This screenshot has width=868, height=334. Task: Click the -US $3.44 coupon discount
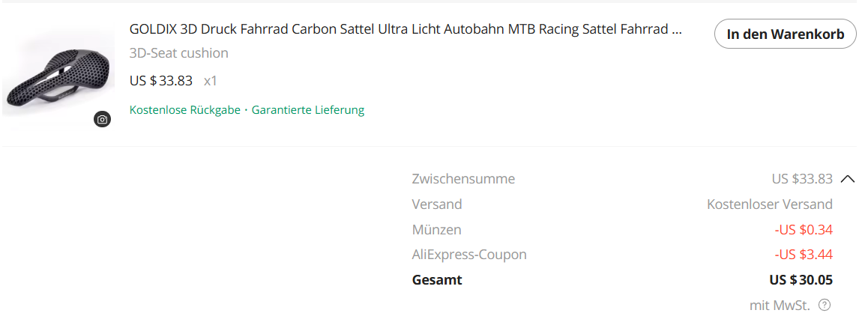click(x=804, y=255)
